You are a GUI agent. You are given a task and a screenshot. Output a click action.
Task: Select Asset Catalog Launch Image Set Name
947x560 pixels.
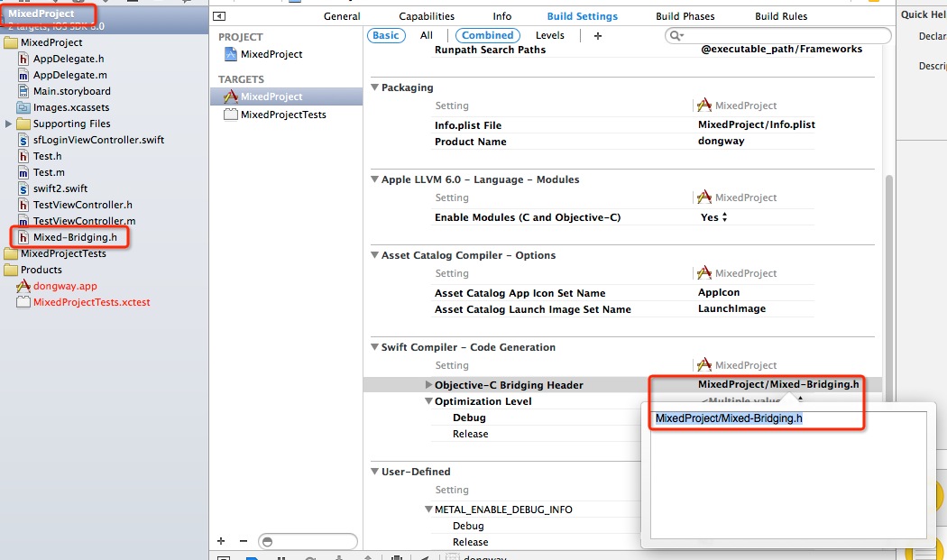(x=533, y=309)
